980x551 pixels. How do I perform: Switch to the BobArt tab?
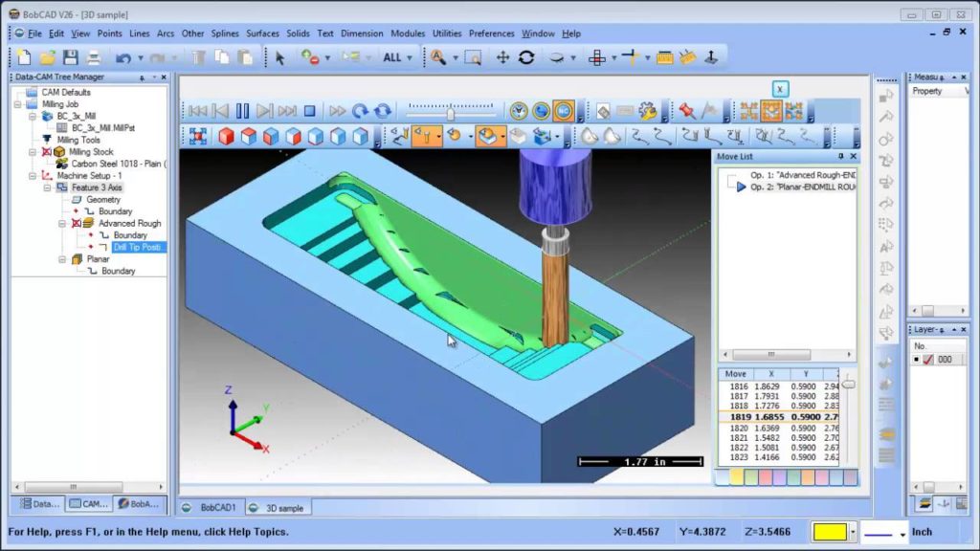point(139,503)
